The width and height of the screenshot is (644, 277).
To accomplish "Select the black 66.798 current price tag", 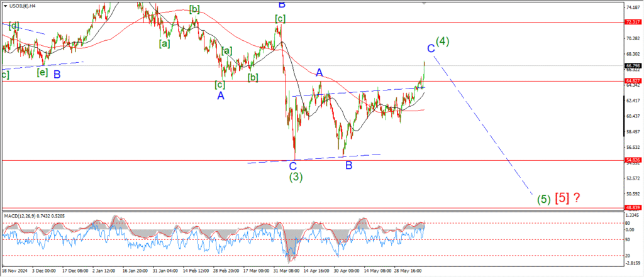I will pos(632,65).
